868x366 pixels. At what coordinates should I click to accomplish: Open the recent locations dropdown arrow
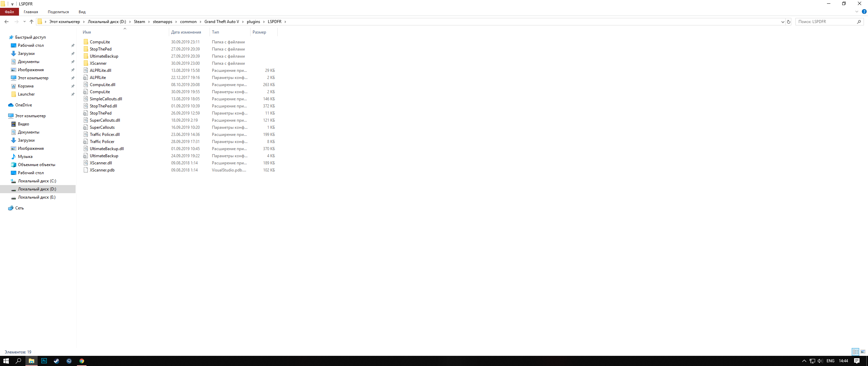[24, 22]
